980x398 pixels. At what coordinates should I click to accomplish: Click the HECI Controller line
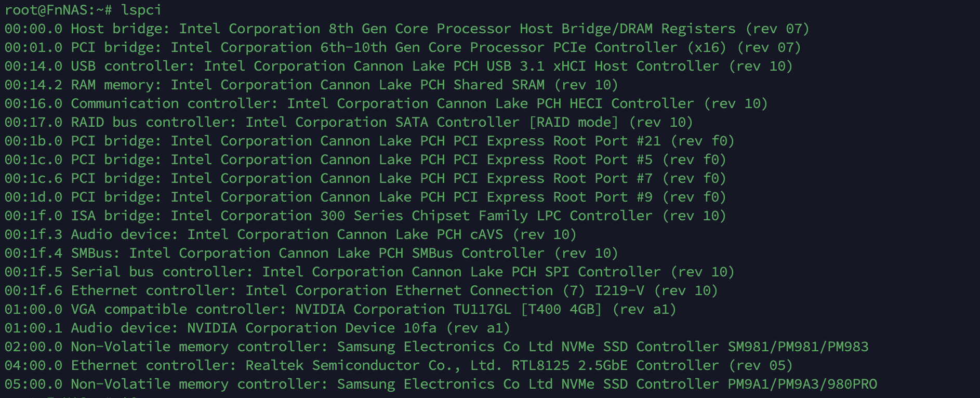pyautogui.click(x=386, y=103)
